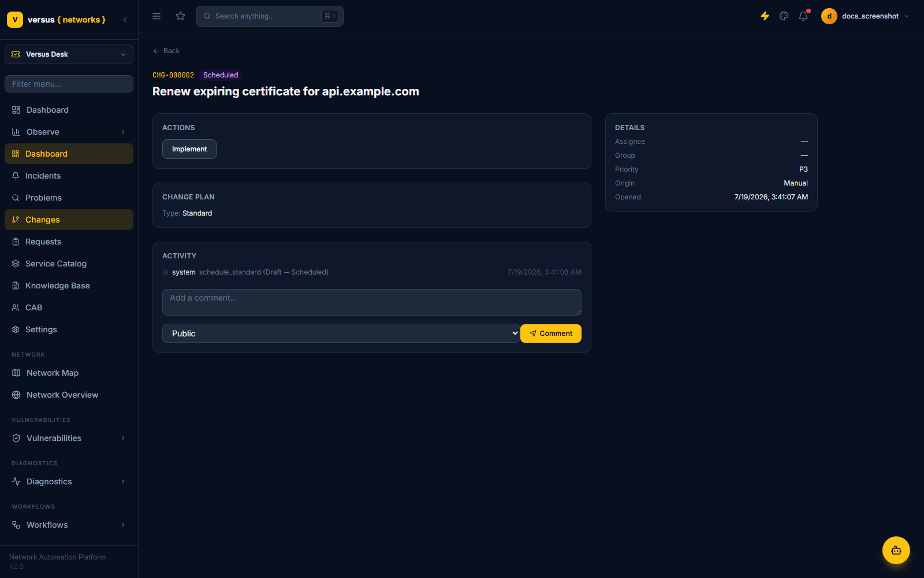The width and height of the screenshot is (924, 578).
Task: Go Back to the changes list
Action: pyautogui.click(x=166, y=51)
